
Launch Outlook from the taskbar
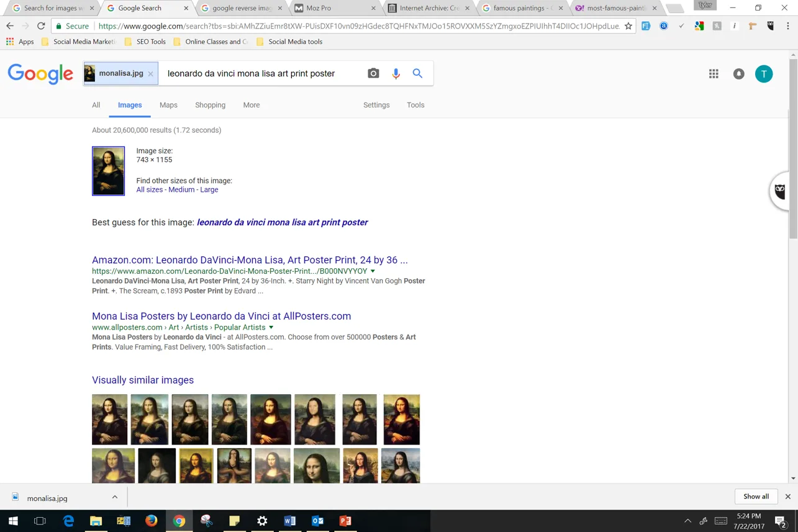(x=317, y=521)
